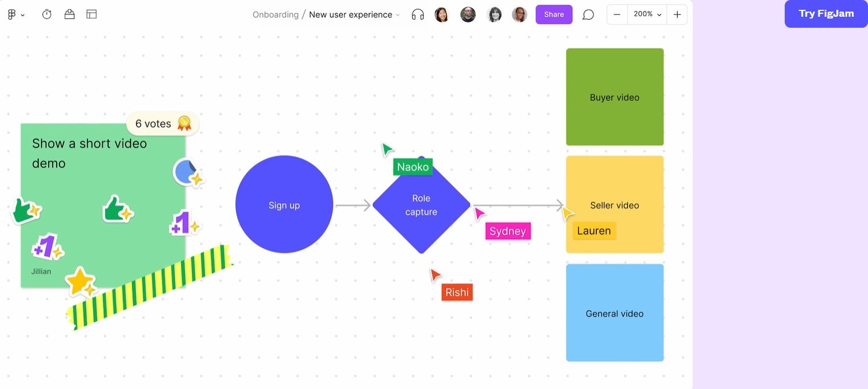
Task: Zoom out with the minus button
Action: (x=617, y=14)
